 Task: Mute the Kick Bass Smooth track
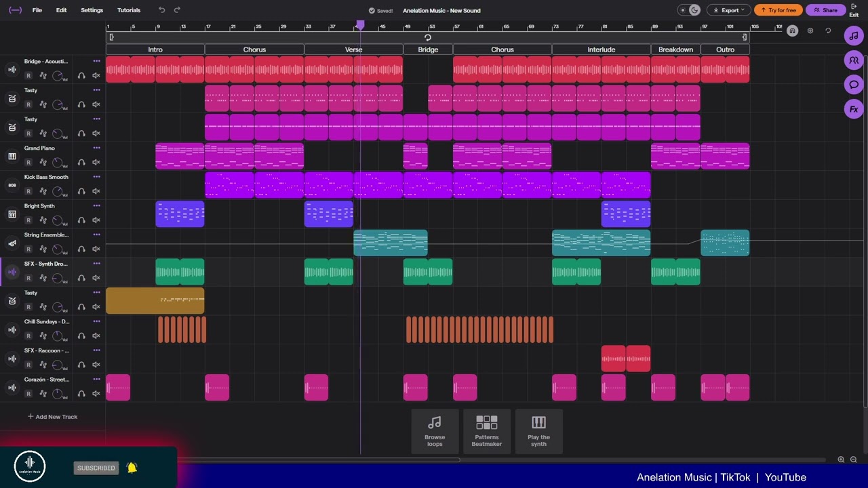pyautogui.click(x=96, y=192)
